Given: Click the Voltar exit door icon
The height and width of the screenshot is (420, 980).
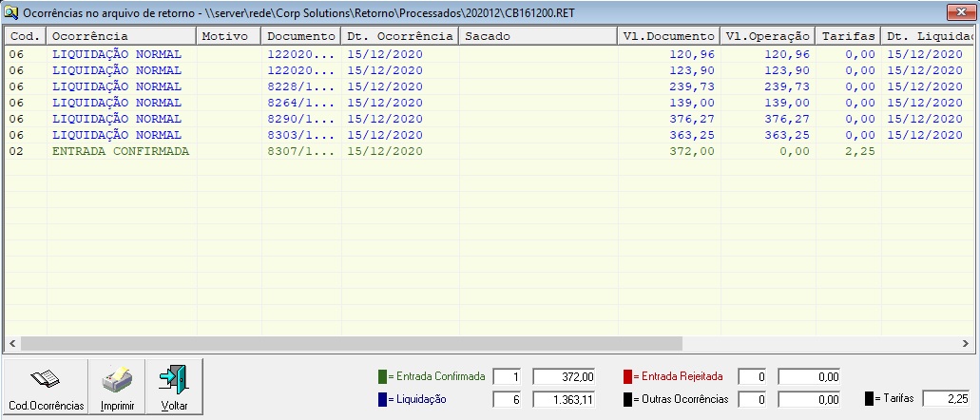Looking at the screenshot, I should click(173, 379).
